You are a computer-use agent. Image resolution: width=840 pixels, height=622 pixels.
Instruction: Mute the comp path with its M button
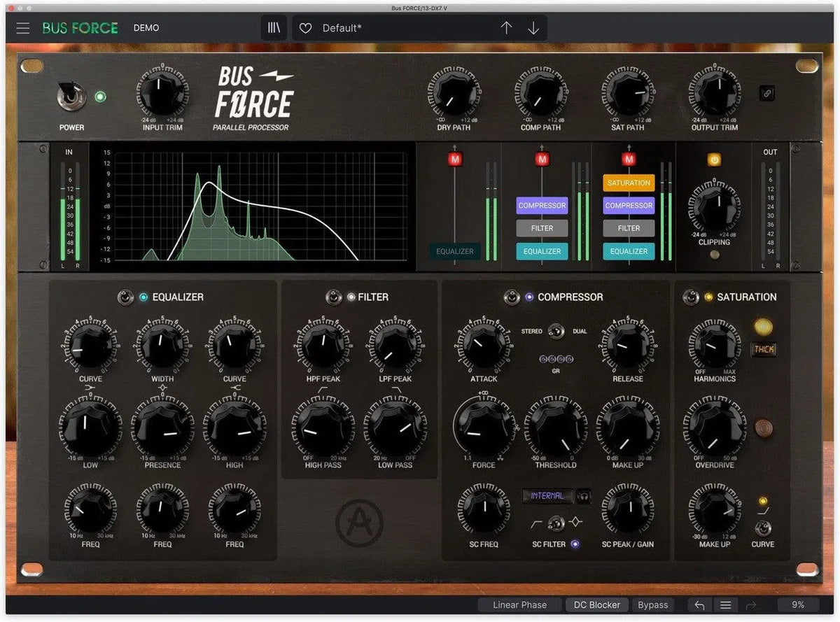[x=541, y=159]
